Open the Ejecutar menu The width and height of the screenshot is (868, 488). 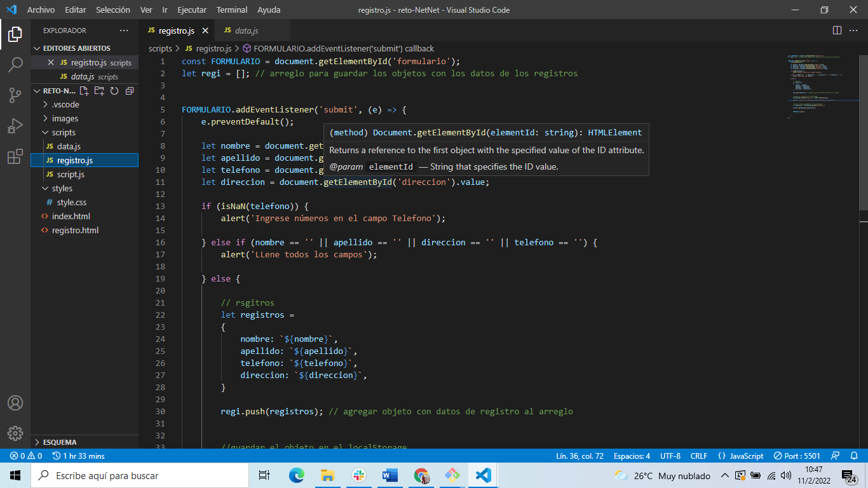coord(192,10)
